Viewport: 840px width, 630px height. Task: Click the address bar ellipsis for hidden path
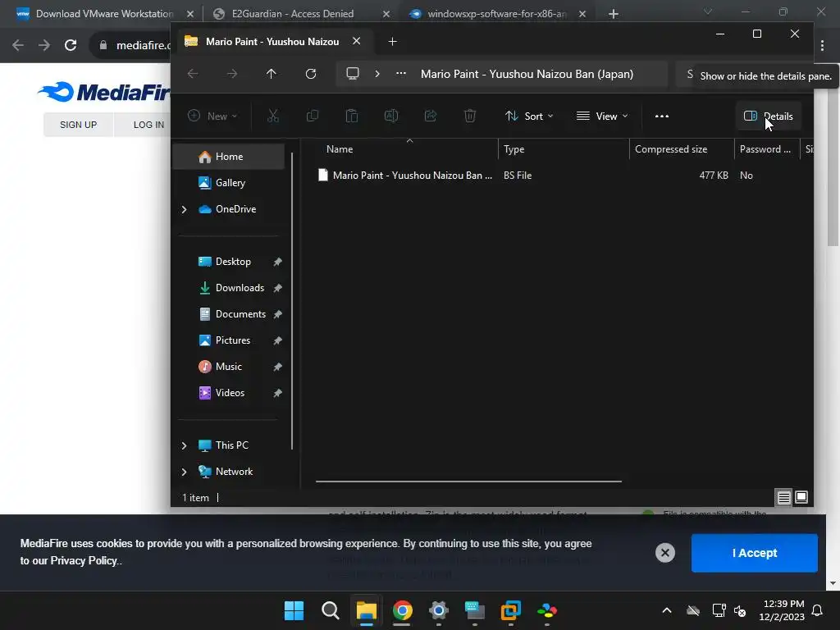click(400, 73)
